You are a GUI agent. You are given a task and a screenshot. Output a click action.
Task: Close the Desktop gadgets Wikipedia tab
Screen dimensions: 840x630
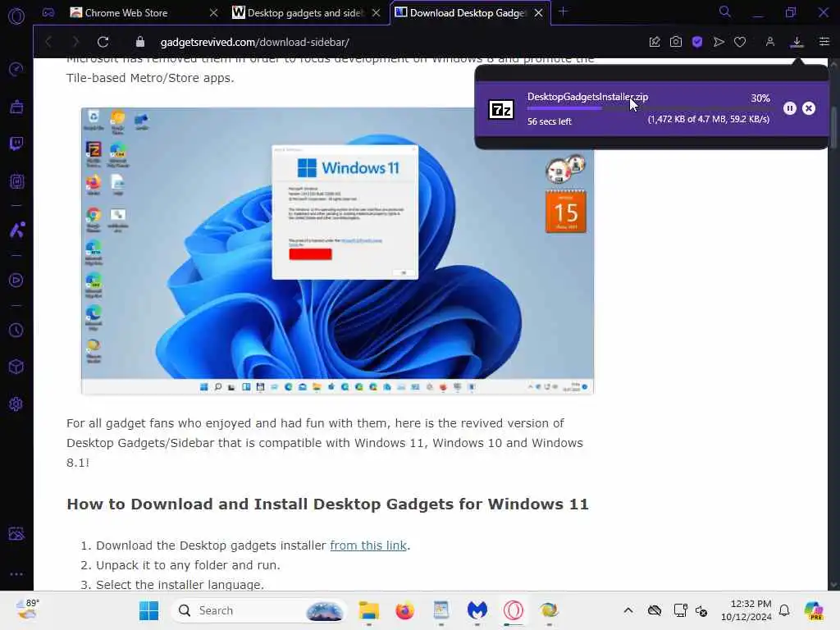point(376,13)
